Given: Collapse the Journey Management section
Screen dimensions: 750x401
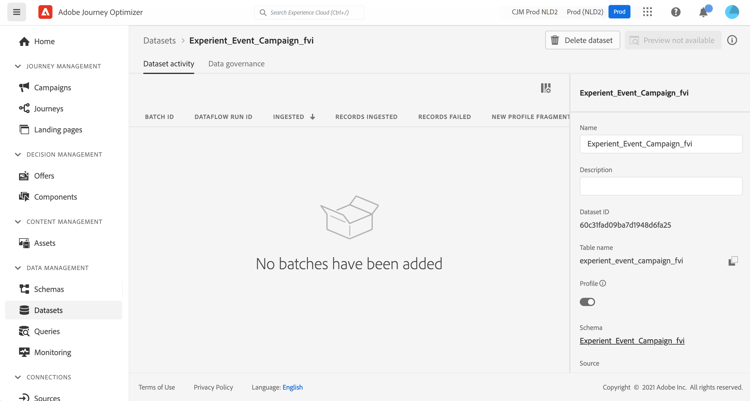Looking at the screenshot, I should point(18,66).
